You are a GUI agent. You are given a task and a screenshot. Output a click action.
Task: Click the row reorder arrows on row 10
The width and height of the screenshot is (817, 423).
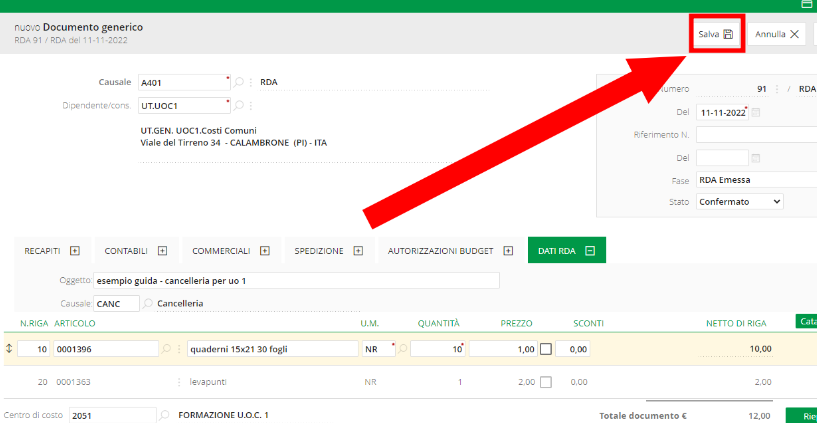10,349
